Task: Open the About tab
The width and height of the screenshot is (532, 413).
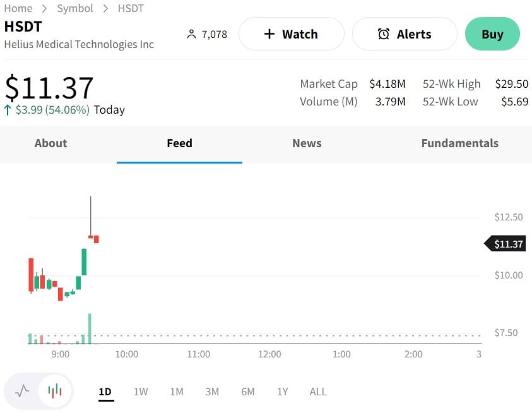Action: [x=50, y=143]
